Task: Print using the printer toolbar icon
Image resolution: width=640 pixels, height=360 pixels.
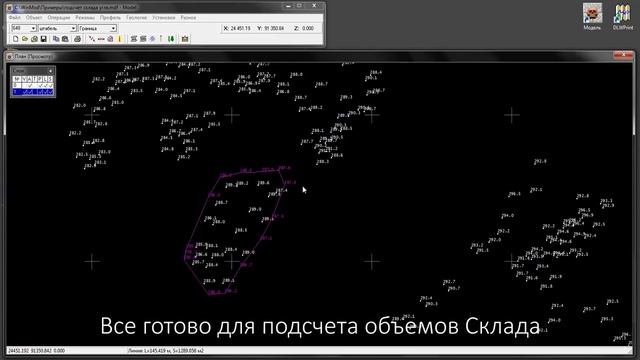Action: tap(78, 39)
